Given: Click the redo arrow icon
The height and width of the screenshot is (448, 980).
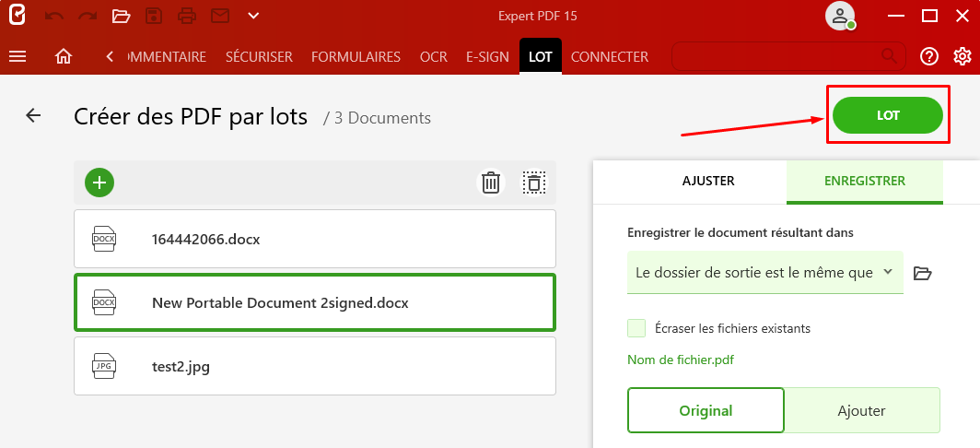Looking at the screenshot, I should pos(87,17).
